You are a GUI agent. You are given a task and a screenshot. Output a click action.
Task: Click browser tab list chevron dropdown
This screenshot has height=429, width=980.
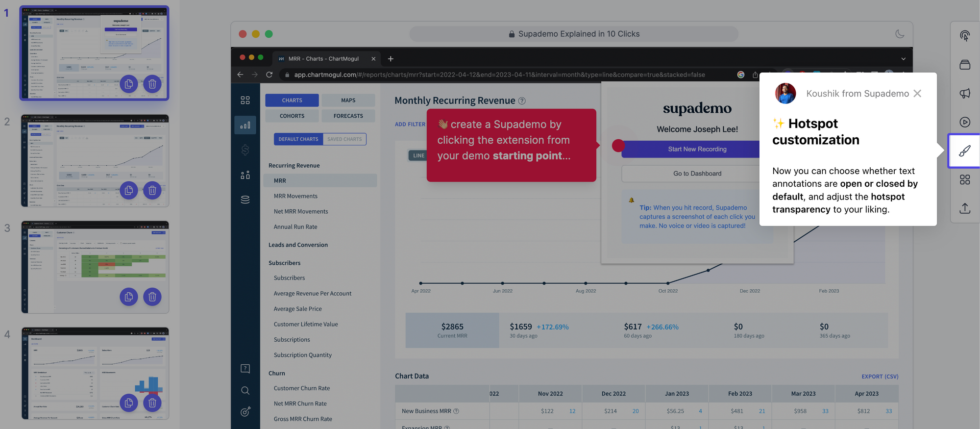click(903, 59)
